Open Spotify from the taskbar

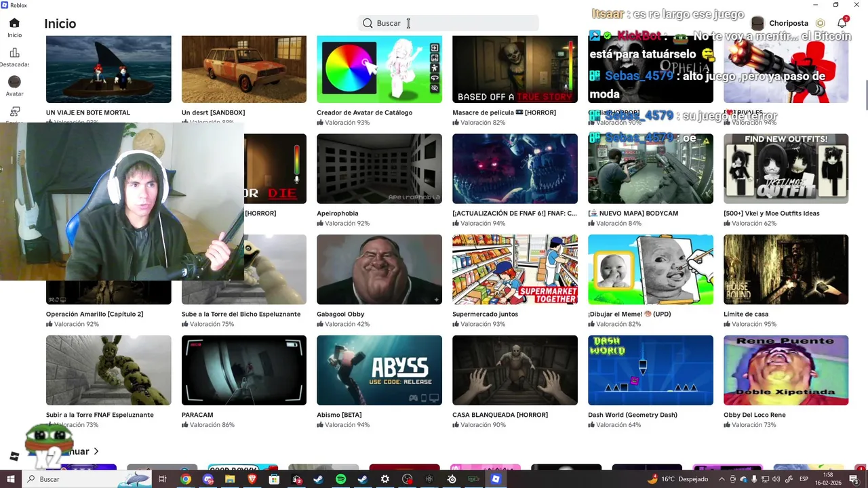[340, 479]
